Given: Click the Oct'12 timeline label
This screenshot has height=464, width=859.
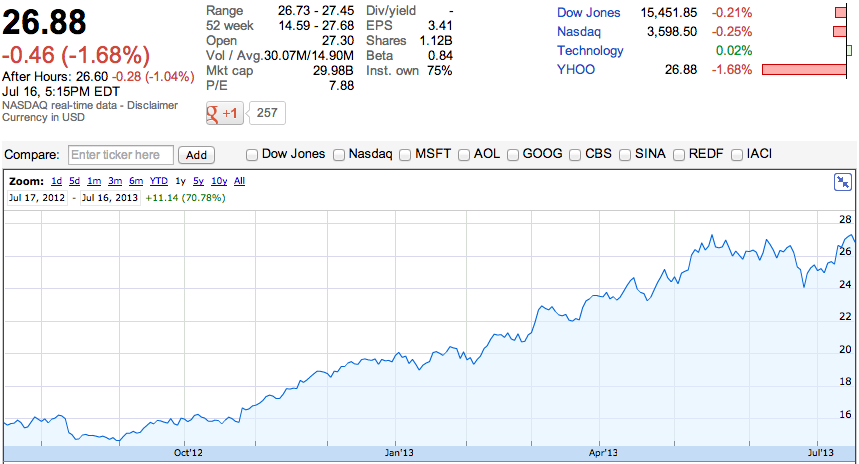Looking at the screenshot, I should 188,452.
